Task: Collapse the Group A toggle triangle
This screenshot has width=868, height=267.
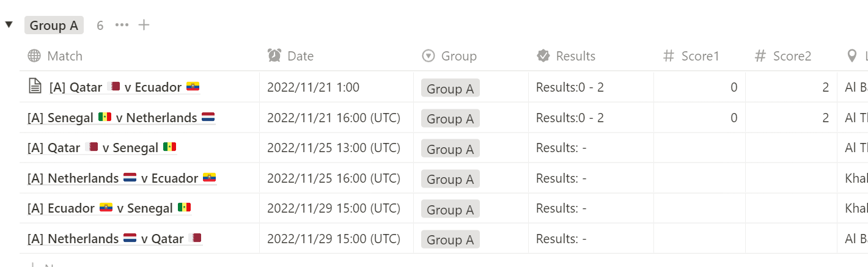Action: tap(9, 25)
